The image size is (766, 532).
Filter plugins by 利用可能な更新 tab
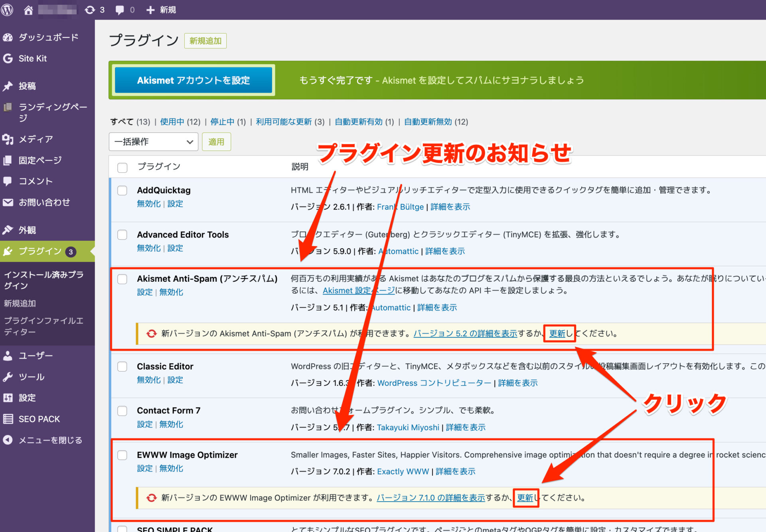[x=284, y=122]
